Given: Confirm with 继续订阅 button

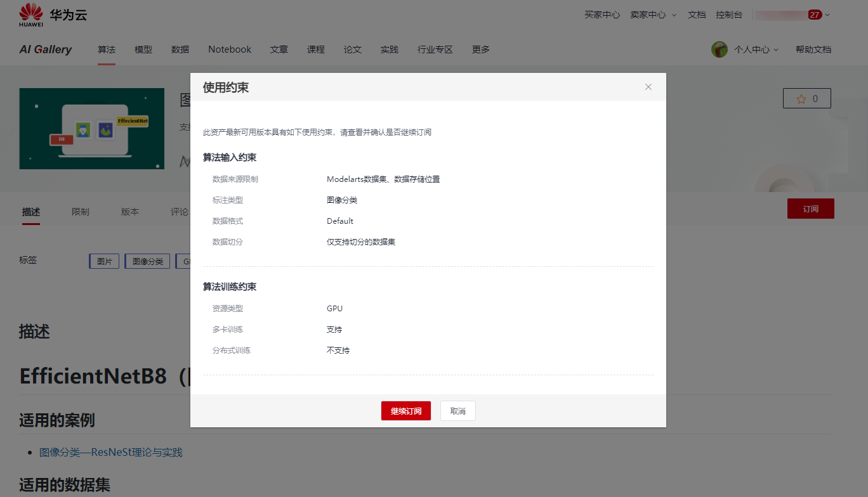Looking at the screenshot, I should point(406,411).
